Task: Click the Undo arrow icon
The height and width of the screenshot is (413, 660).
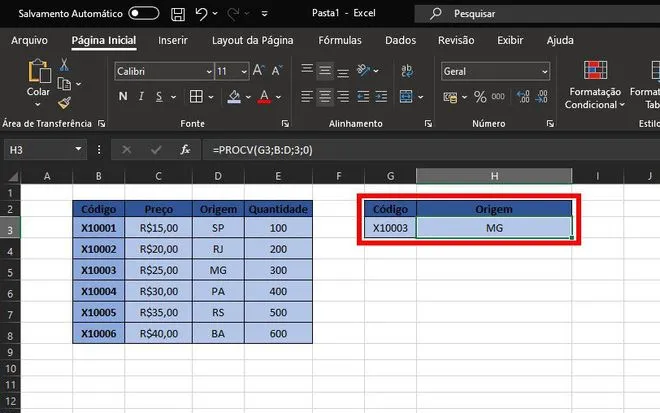Action: tap(202, 14)
